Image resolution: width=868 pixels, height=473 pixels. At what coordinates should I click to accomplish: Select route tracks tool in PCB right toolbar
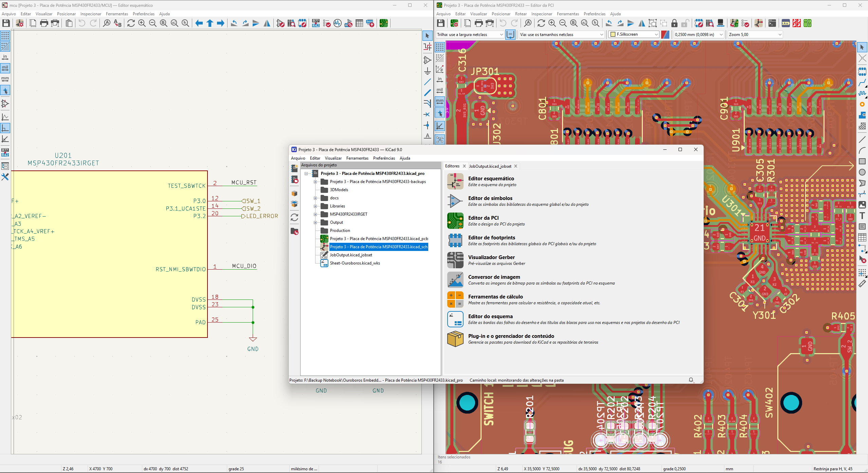(862, 83)
